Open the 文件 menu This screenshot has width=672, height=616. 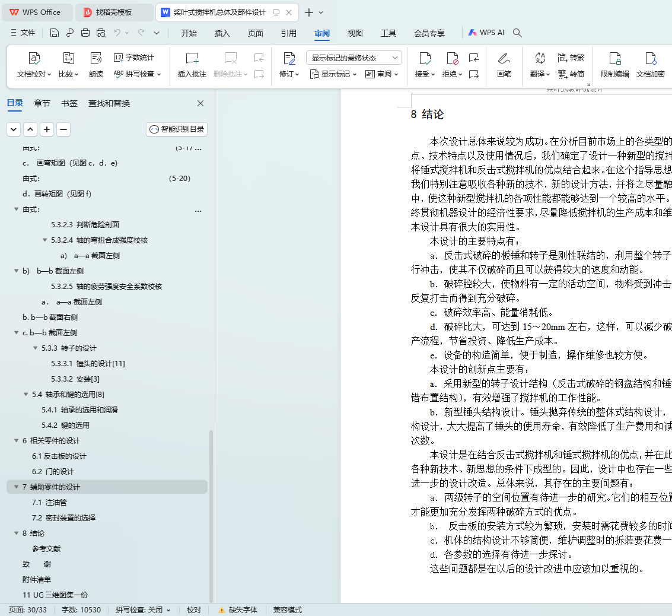(23, 33)
